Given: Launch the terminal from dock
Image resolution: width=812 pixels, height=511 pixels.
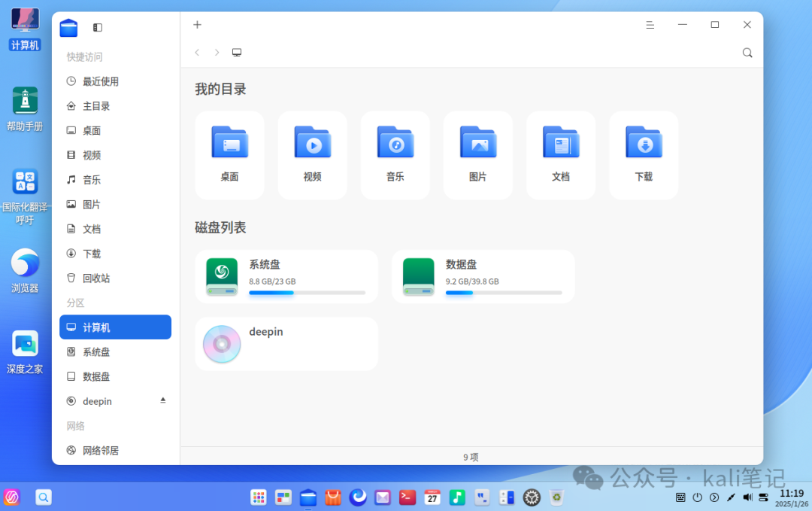Looking at the screenshot, I should [x=408, y=497].
